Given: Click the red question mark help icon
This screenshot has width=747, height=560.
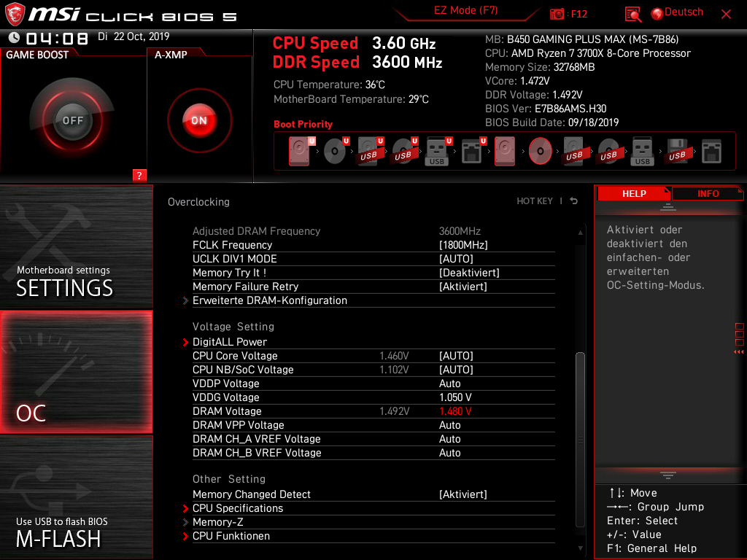Looking at the screenshot, I should pyautogui.click(x=139, y=175).
